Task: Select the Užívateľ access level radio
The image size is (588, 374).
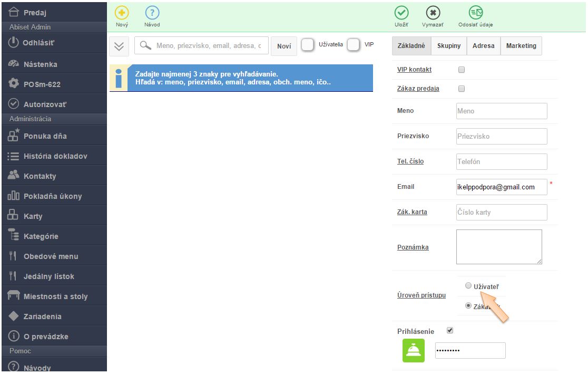Action: click(x=468, y=285)
